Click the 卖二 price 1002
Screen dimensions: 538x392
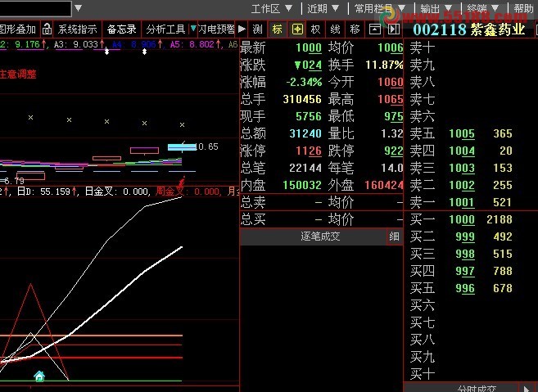(462, 185)
